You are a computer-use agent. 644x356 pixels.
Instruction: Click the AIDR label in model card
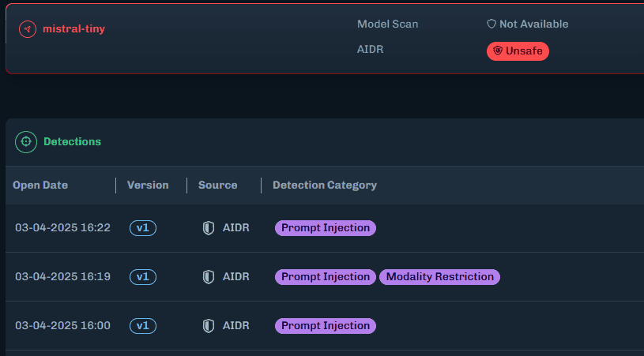click(370, 49)
